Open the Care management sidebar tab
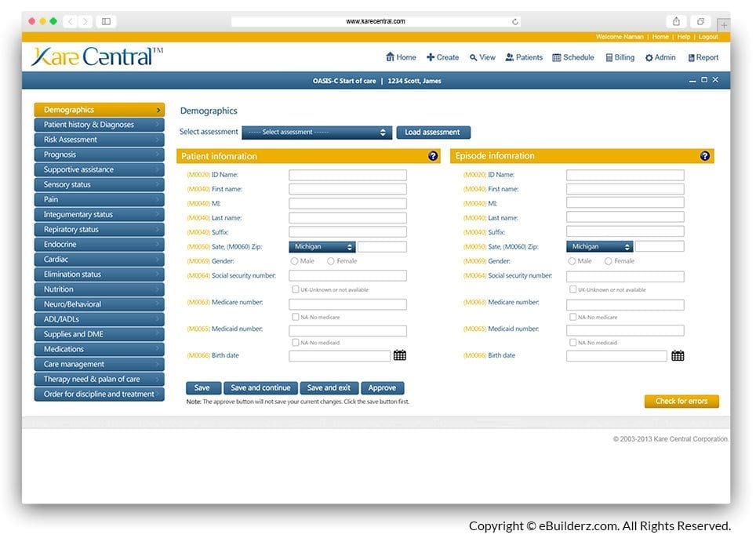 (x=100, y=364)
